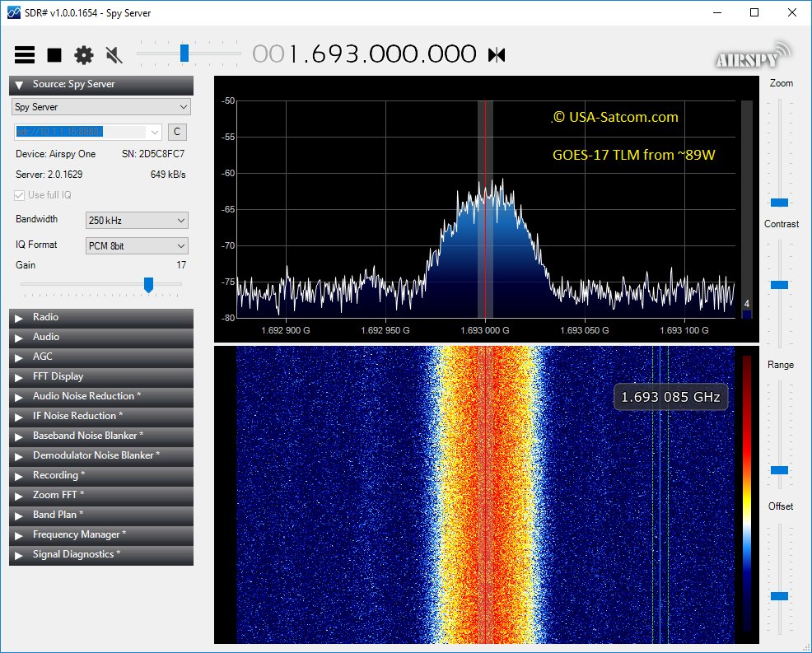Click the 1.693.000.000 frequency display
The height and width of the screenshot is (653, 812).
point(365,54)
